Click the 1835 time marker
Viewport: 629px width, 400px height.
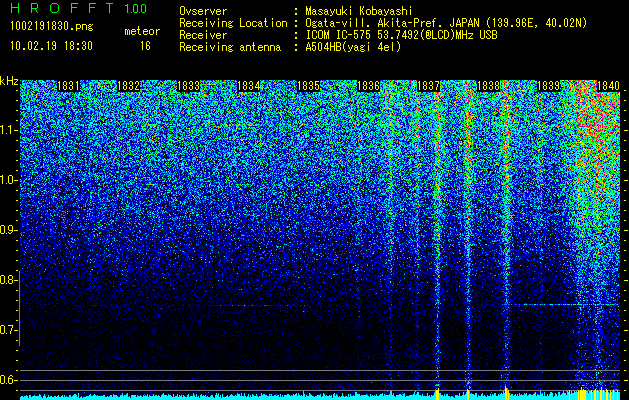(x=308, y=86)
